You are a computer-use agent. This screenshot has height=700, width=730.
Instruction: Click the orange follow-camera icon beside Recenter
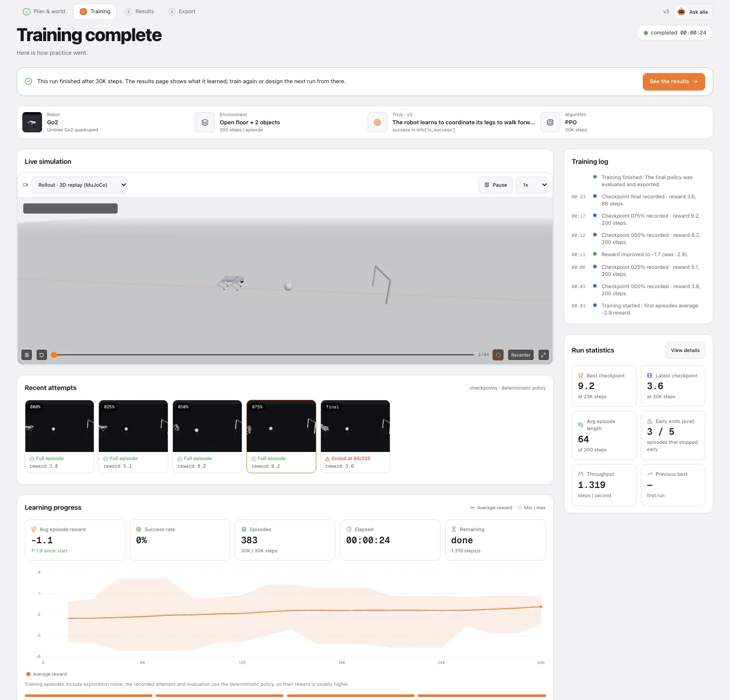(x=498, y=355)
